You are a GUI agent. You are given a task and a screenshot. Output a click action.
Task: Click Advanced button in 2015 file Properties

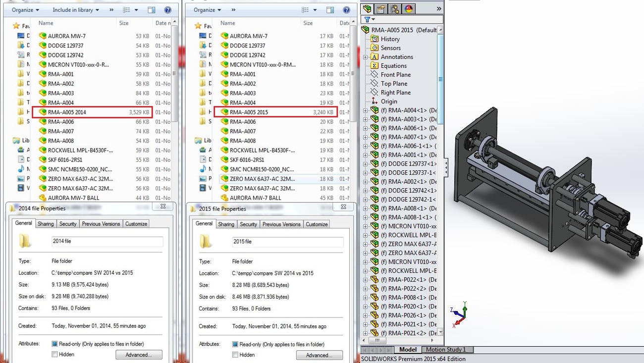pos(320,355)
